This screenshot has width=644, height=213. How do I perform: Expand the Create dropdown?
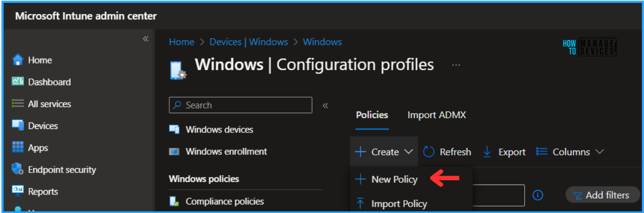[x=384, y=152]
